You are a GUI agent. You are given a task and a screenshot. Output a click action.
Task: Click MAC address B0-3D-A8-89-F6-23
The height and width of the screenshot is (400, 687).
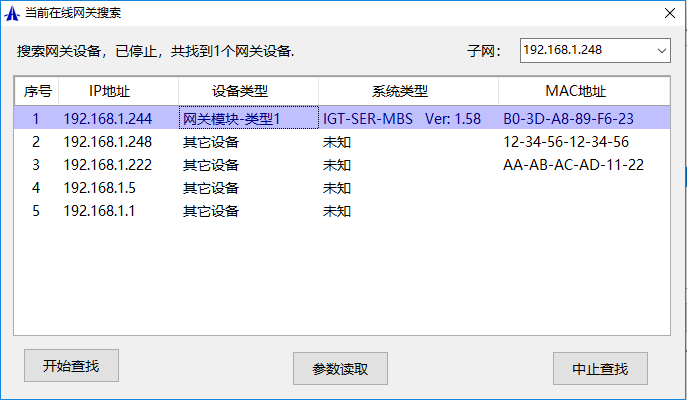click(568, 118)
